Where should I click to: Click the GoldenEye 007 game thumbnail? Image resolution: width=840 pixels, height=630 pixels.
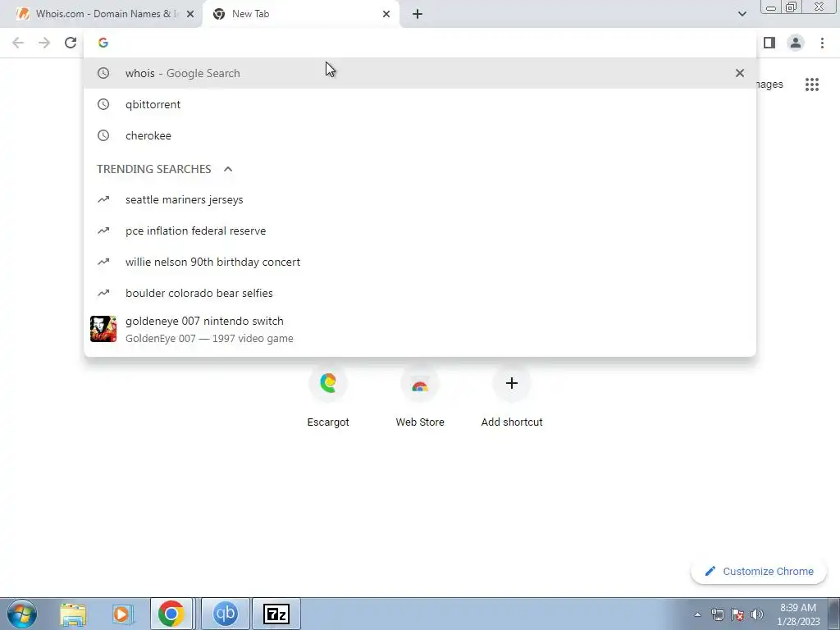coord(103,329)
